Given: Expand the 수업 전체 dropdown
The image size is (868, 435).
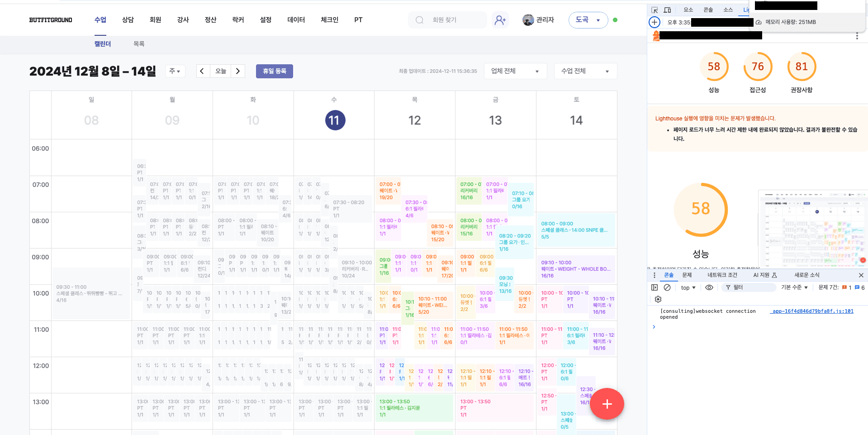Looking at the screenshot, I should tap(585, 71).
